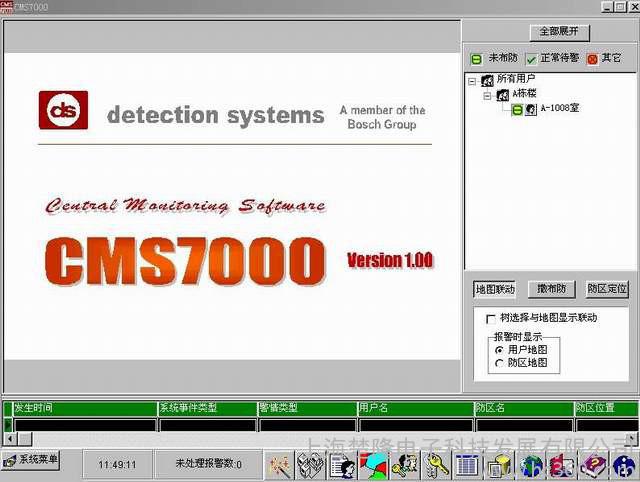The height and width of the screenshot is (482, 640).
Task: Select the 所有用户 tree label
Action: (516, 78)
